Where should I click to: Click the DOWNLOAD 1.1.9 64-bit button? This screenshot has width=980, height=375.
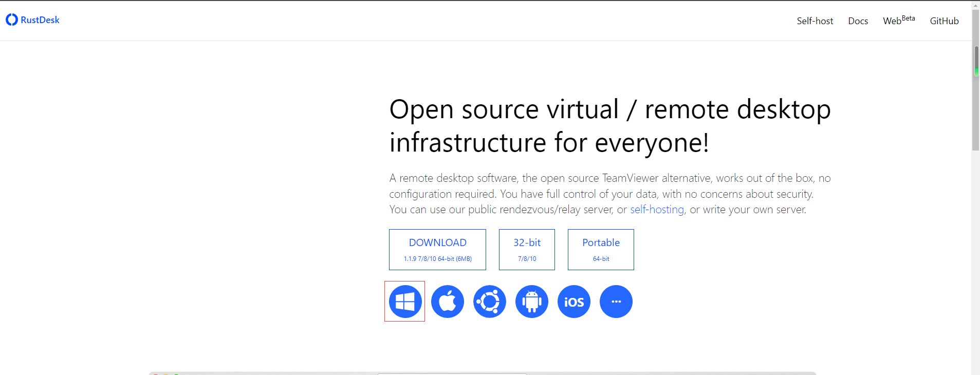tap(437, 250)
